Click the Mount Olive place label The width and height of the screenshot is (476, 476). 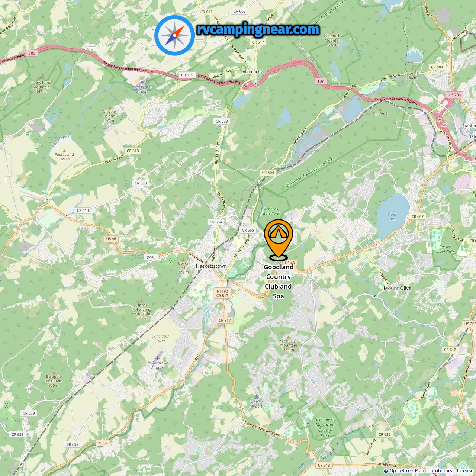398,288
